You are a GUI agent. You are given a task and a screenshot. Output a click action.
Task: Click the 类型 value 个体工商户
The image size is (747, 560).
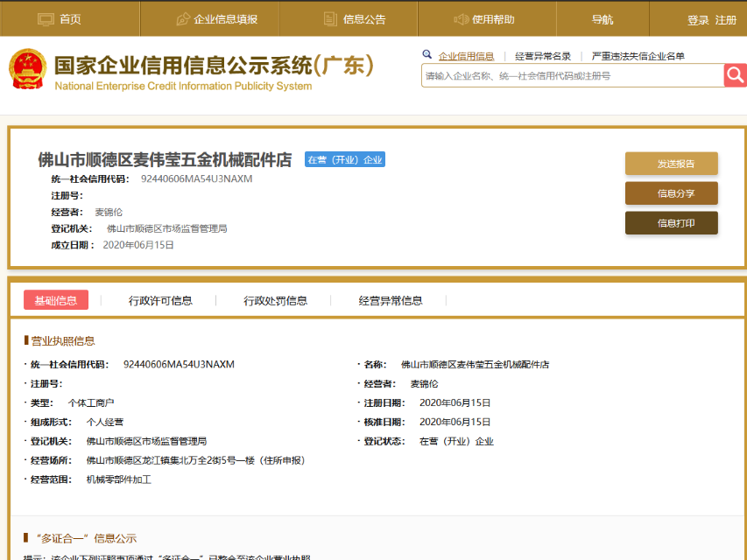coord(91,402)
